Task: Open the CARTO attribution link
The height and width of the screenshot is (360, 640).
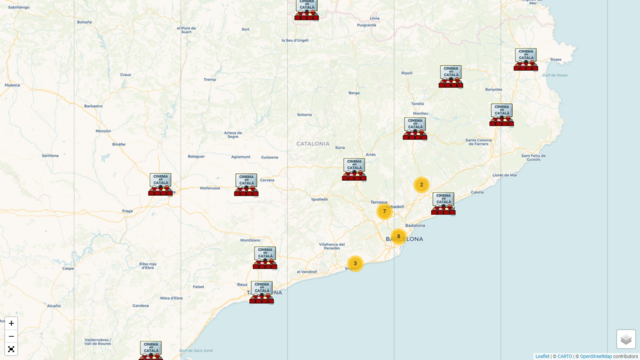Action: tap(564, 356)
